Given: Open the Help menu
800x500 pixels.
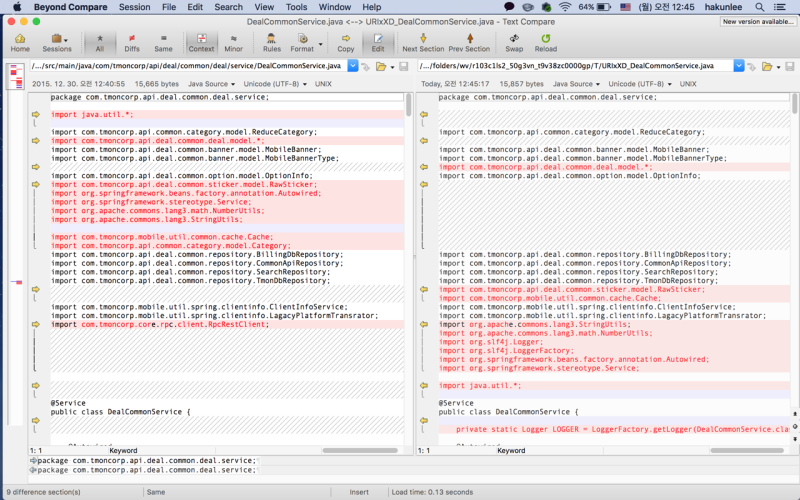Looking at the screenshot, I should [x=371, y=7].
